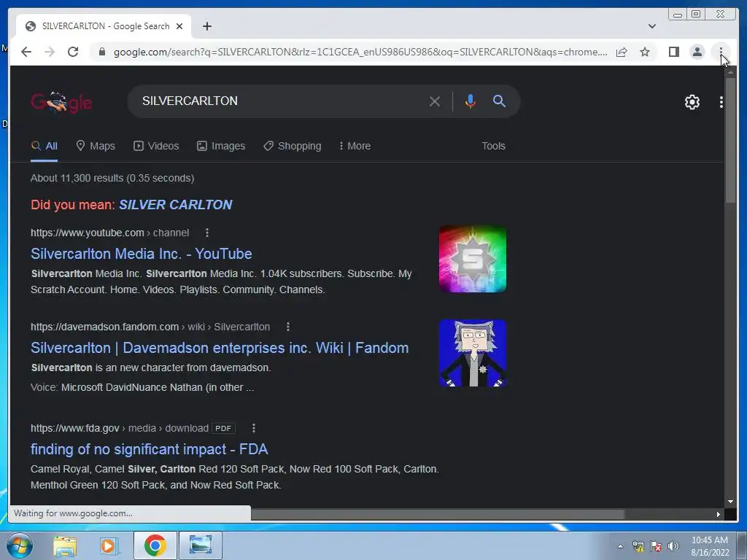Click the site security padlock icon
Screen dimensions: 747x560
click(101, 52)
